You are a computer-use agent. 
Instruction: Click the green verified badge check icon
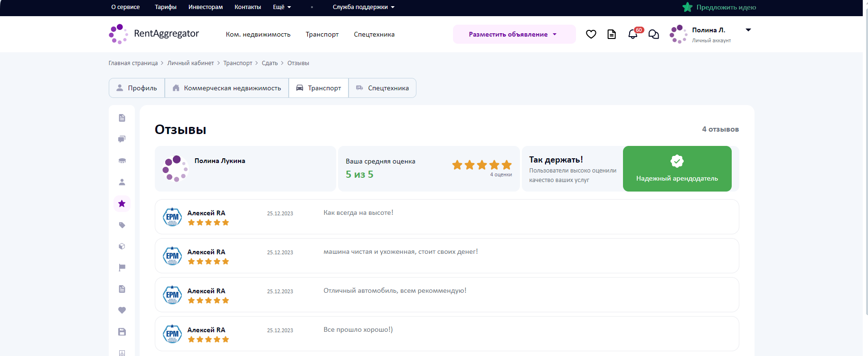[x=677, y=161]
